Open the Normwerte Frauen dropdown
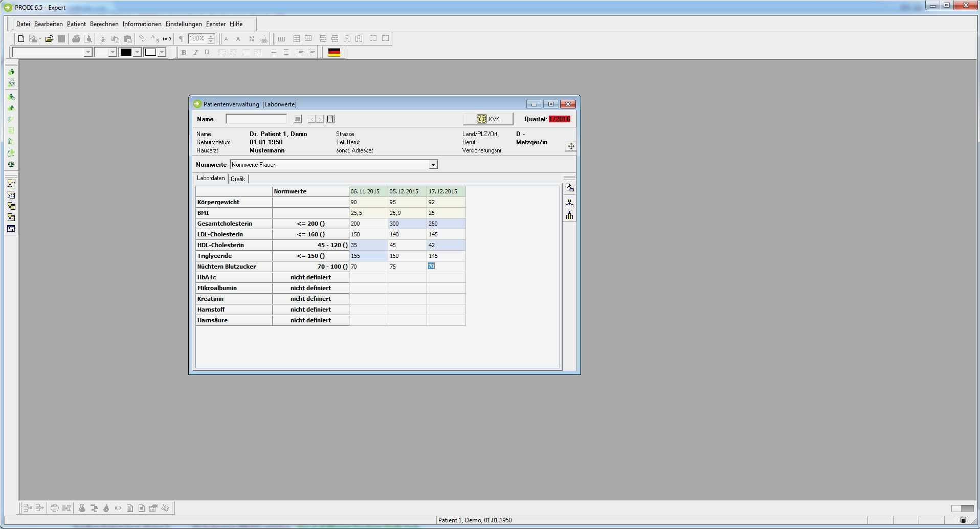980x529 pixels. 433,165
